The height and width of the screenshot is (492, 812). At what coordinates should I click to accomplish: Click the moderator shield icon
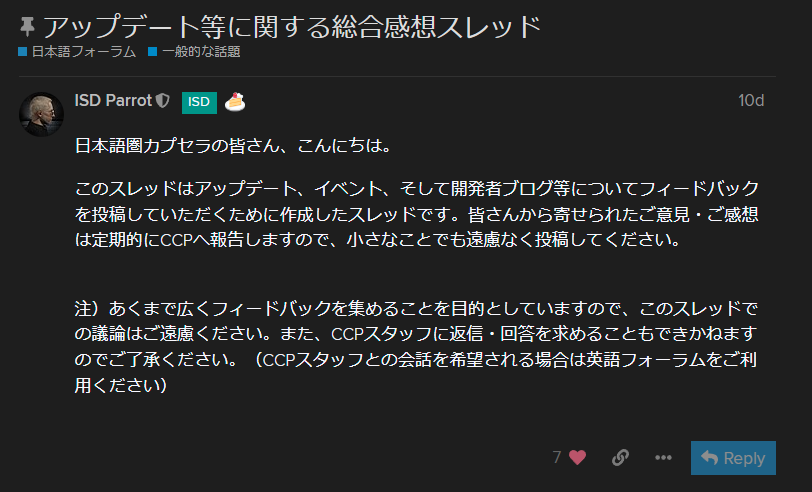click(164, 100)
